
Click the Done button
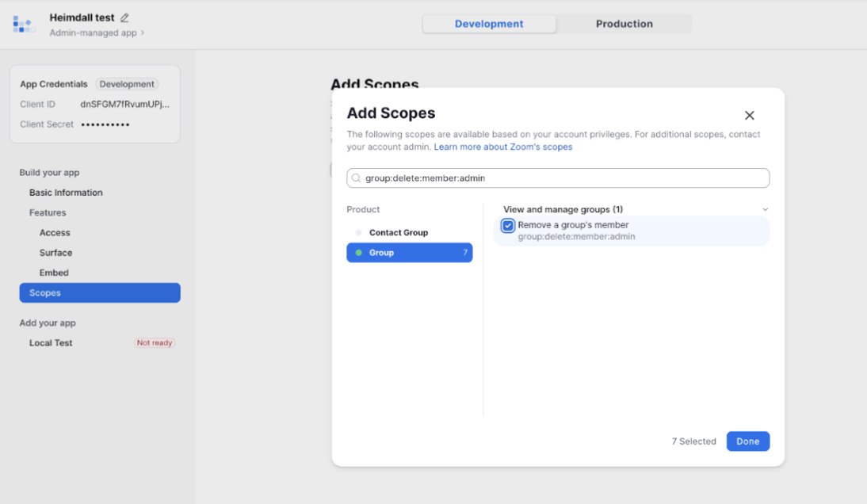click(x=747, y=441)
